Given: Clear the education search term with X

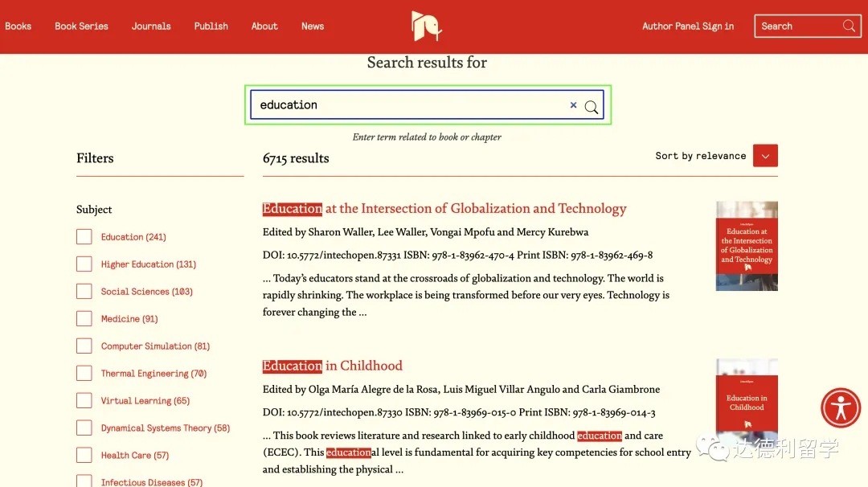Looking at the screenshot, I should pos(574,105).
